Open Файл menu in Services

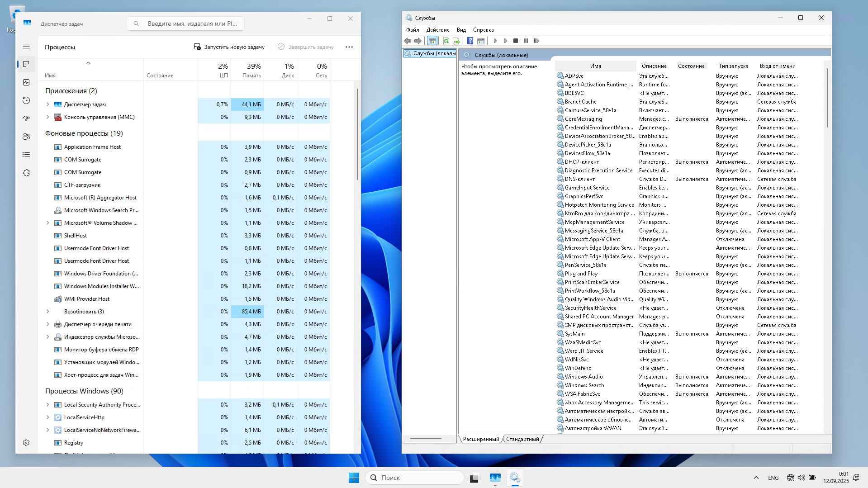click(413, 30)
